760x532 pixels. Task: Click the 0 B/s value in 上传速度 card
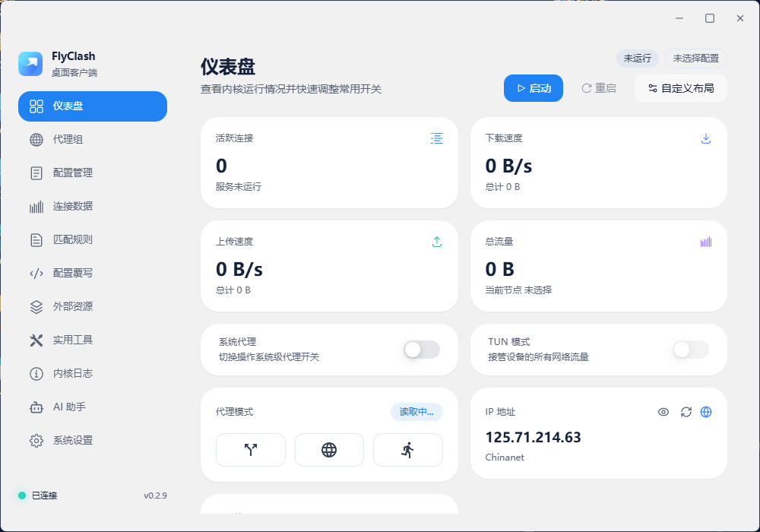[239, 269]
